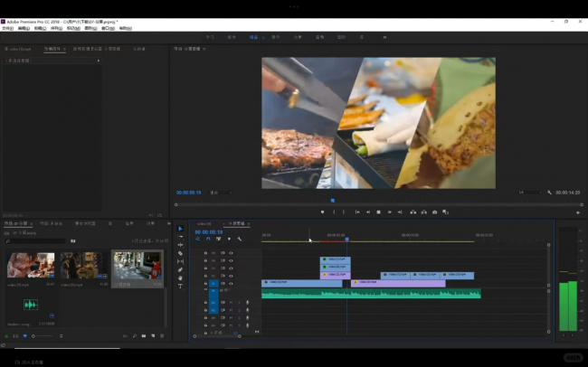Open the 文件 menu
Viewport: 588px width, 367px height.
click(7, 29)
